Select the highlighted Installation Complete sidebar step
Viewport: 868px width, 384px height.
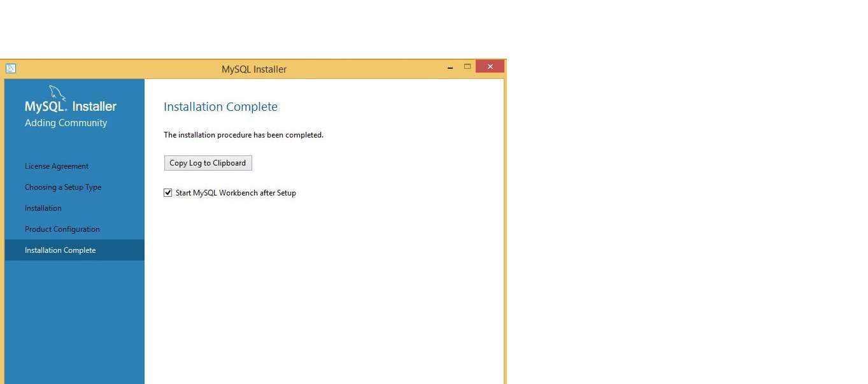click(60, 250)
